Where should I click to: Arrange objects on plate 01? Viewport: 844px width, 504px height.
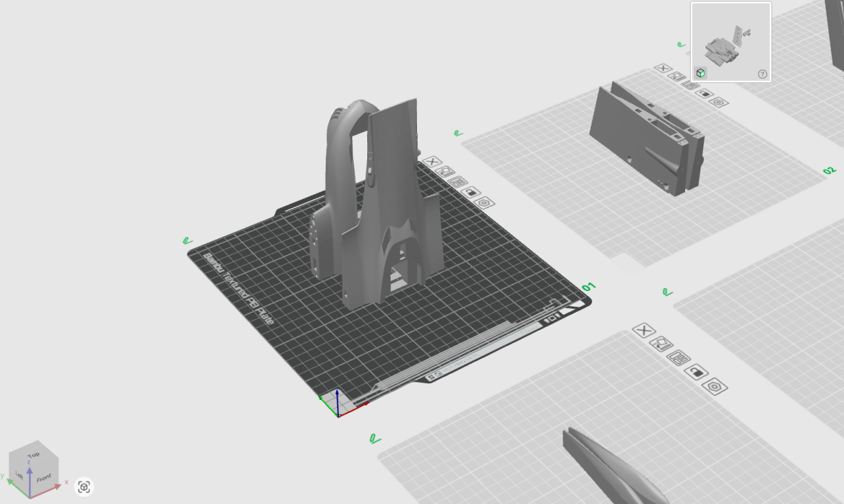pos(458,181)
